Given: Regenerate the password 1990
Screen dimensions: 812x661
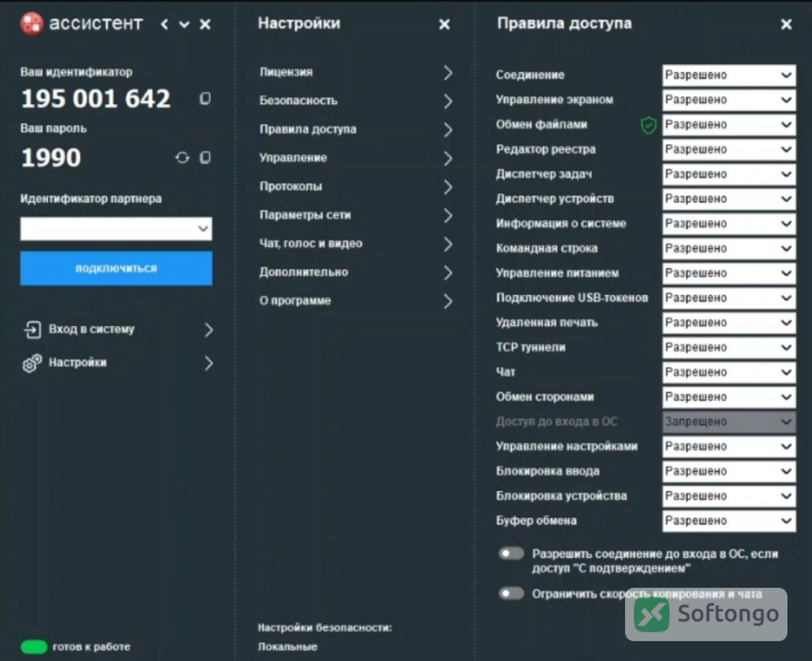Looking at the screenshot, I should (182, 158).
